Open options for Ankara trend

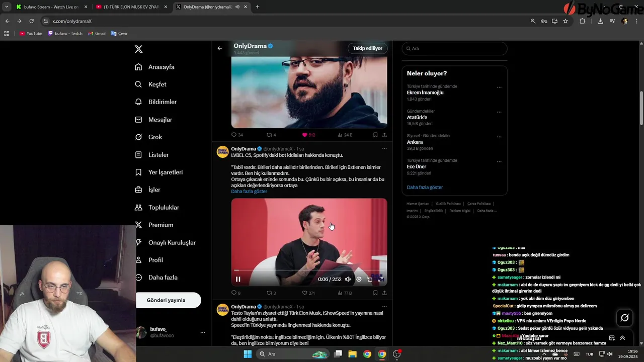[x=499, y=136]
